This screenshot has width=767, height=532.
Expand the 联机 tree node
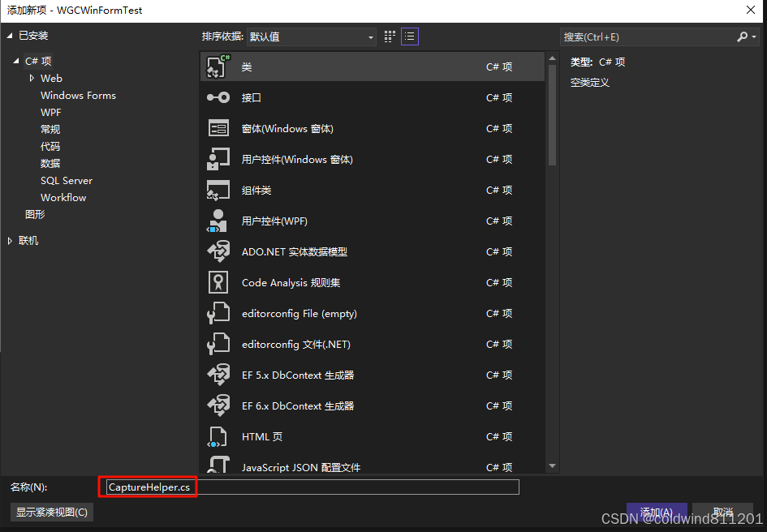10,241
